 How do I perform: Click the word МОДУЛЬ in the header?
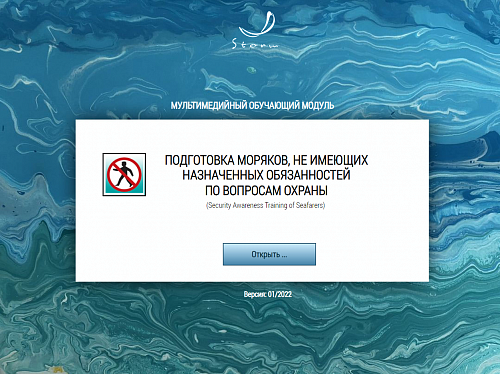(x=318, y=106)
